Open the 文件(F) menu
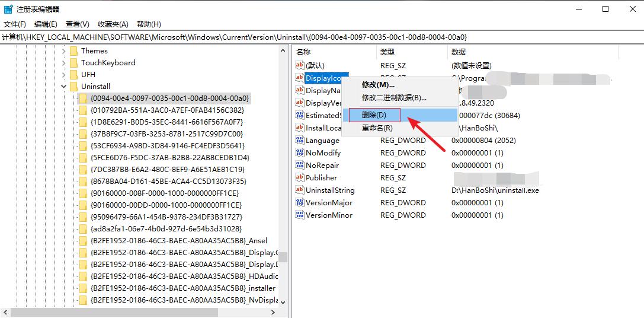The height and width of the screenshot is (318, 644). [x=15, y=24]
